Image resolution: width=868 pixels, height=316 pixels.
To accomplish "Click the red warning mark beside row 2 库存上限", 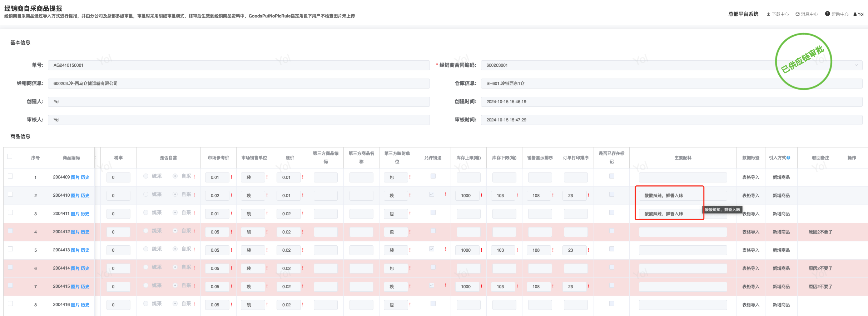I will pos(481,195).
